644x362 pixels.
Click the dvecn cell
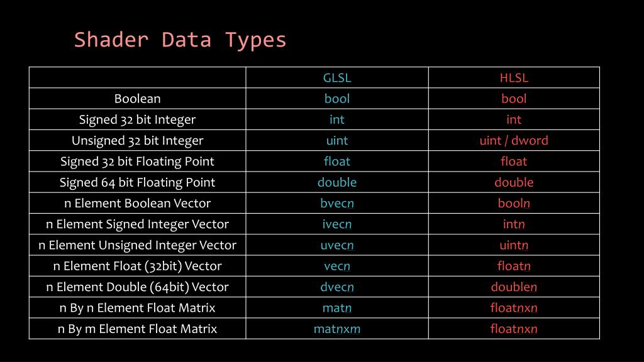coord(337,287)
